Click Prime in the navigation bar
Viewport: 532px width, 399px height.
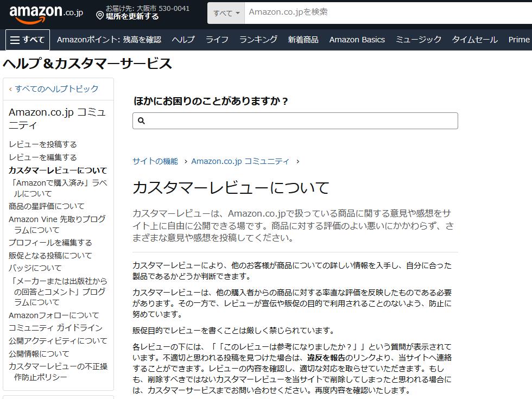click(518, 40)
